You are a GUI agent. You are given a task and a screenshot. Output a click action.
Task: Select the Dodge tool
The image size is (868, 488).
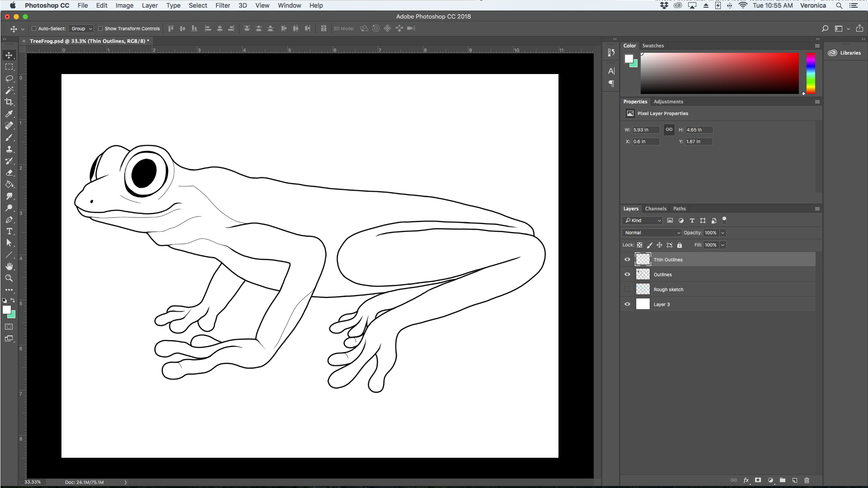coord(9,208)
